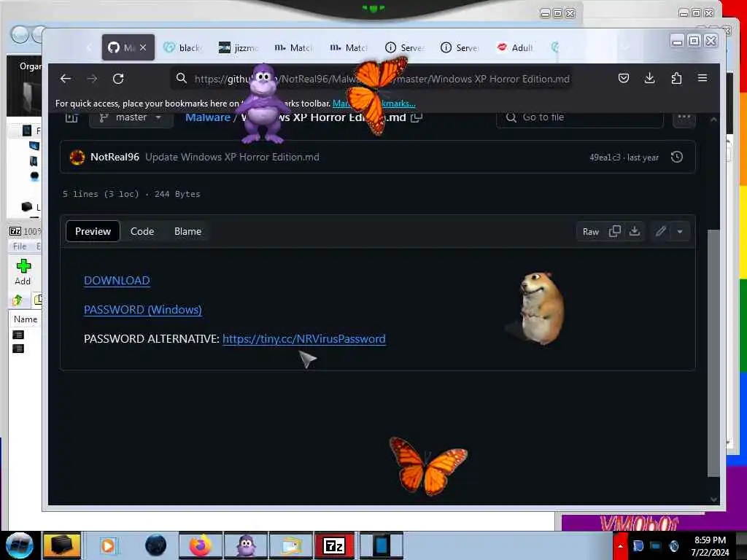
Task: Switch to the second 'Match' tab
Action: tap(349, 47)
